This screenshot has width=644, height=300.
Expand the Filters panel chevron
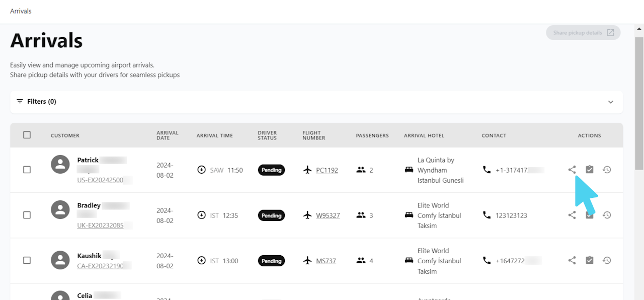(x=610, y=102)
